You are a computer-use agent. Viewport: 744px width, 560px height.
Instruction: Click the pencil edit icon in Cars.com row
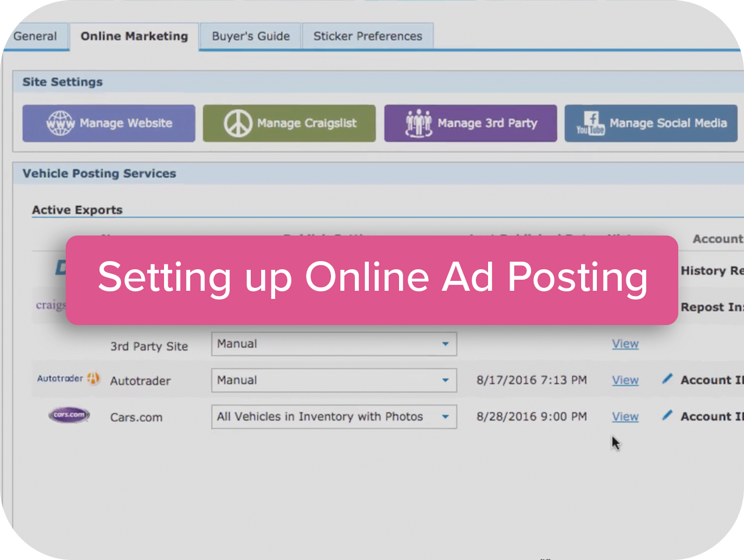pyautogui.click(x=667, y=415)
